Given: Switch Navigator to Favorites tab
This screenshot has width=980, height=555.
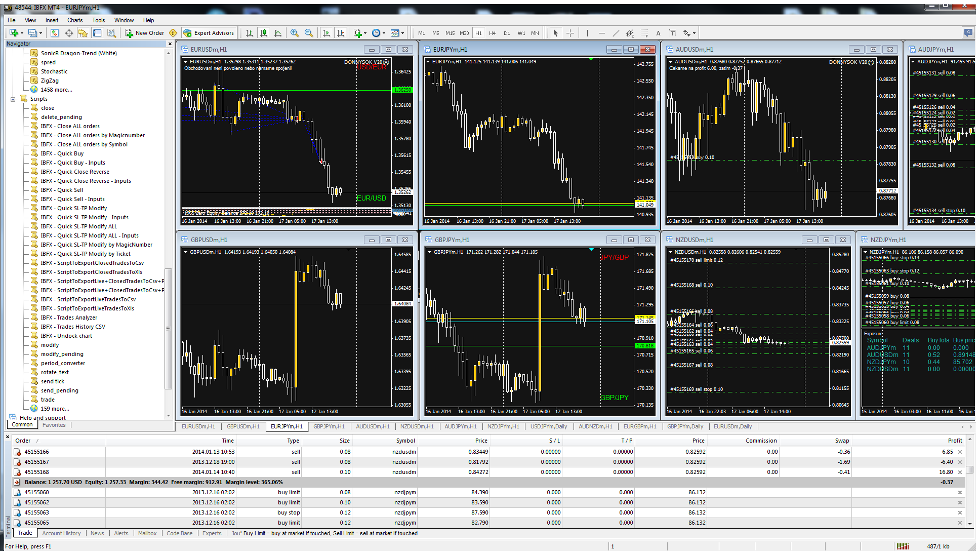Looking at the screenshot, I should click(54, 425).
